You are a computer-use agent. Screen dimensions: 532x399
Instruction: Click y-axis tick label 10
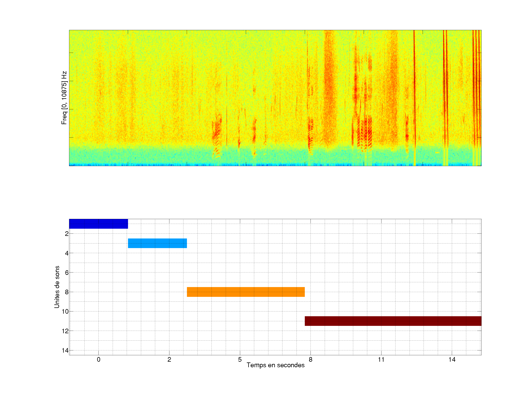point(65,311)
